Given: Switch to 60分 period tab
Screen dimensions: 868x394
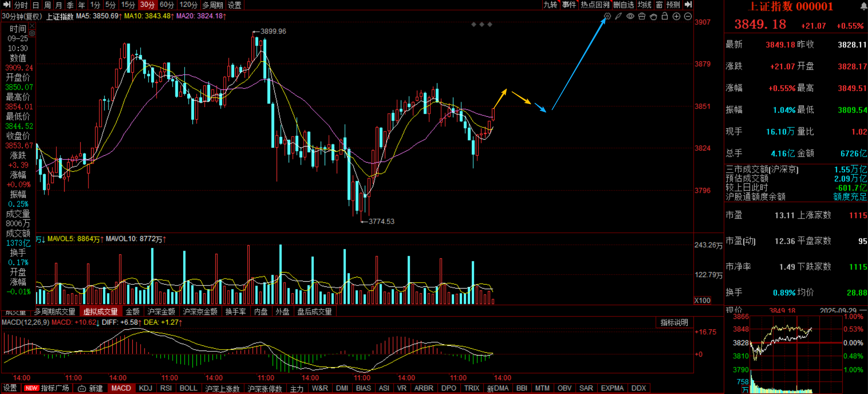Looking at the screenshot, I should click(x=167, y=5).
